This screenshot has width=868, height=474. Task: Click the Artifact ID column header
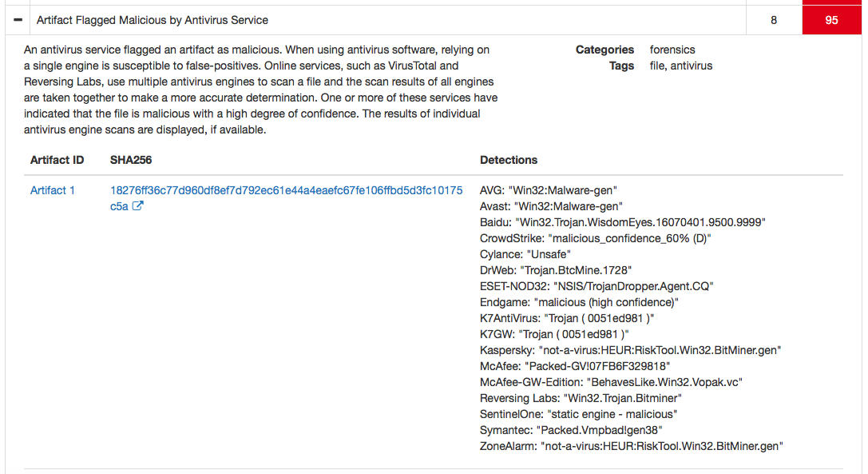point(57,160)
